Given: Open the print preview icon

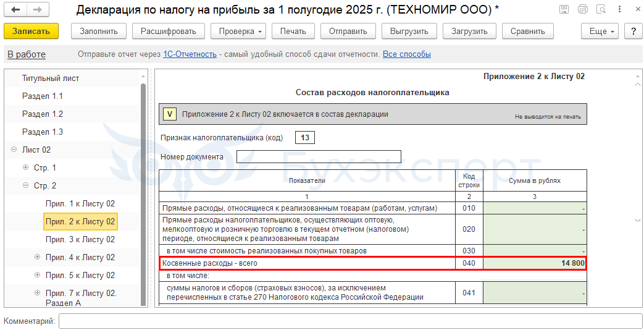Looking at the screenshot, I should [600, 9].
